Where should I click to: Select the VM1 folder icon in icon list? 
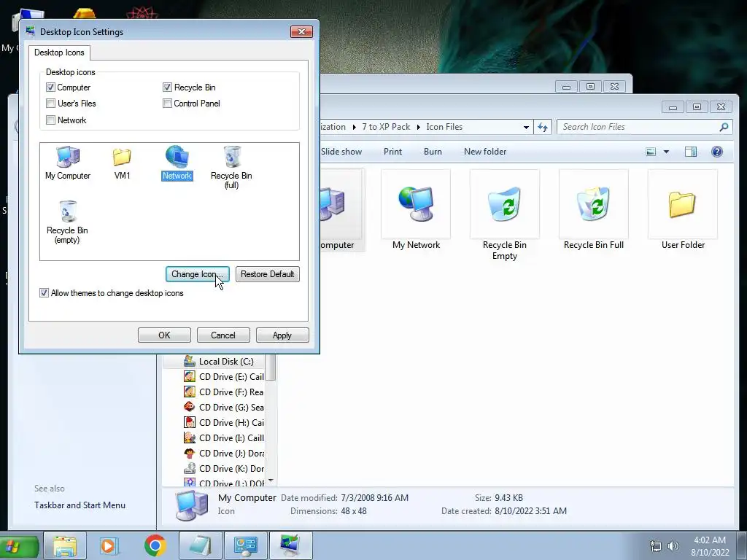pyautogui.click(x=122, y=163)
